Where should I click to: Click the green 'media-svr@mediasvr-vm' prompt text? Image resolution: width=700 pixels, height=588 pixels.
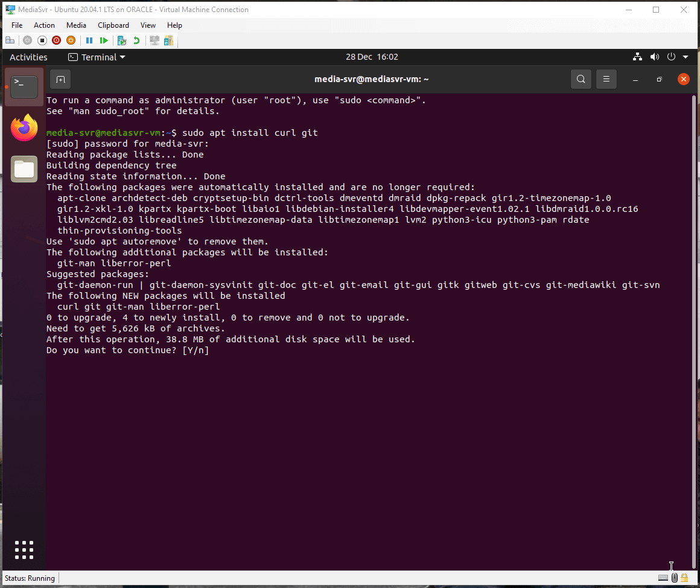(104, 133)
